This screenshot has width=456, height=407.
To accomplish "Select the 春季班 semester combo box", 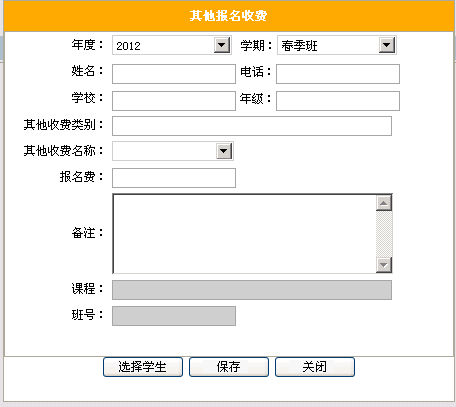I will 337,45.
